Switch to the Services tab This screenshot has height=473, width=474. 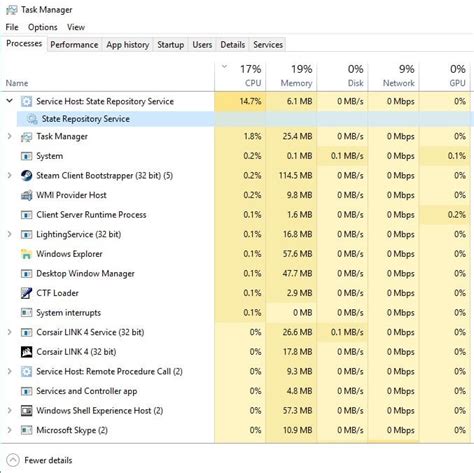pos(268,45)
